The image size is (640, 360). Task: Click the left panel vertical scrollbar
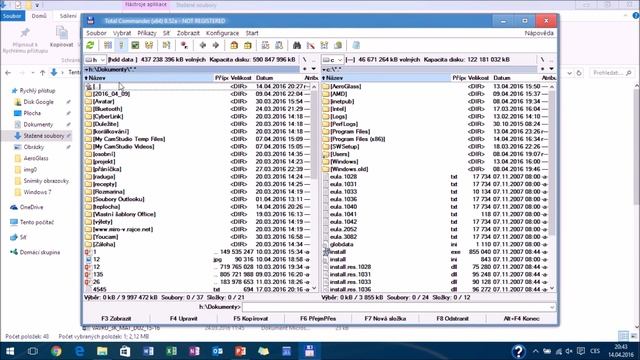coord(314,188)
